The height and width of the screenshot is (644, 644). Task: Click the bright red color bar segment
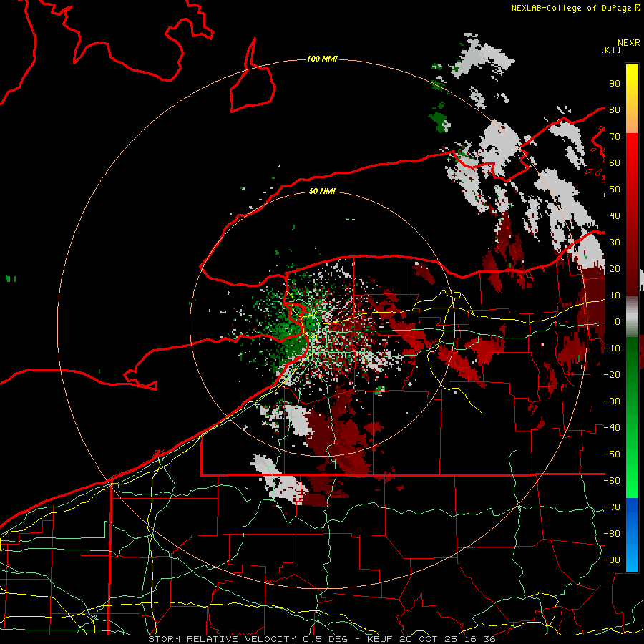click(632, 165)
